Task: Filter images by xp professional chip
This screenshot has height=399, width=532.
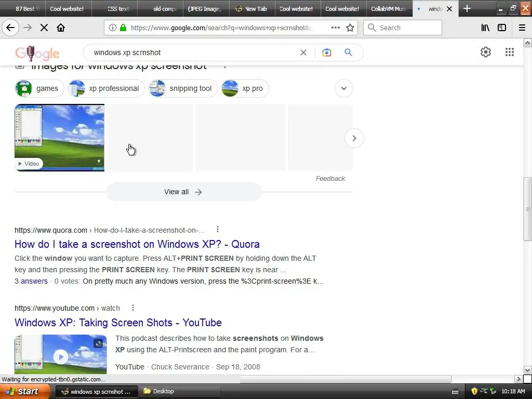Action: tap(106, 88)
